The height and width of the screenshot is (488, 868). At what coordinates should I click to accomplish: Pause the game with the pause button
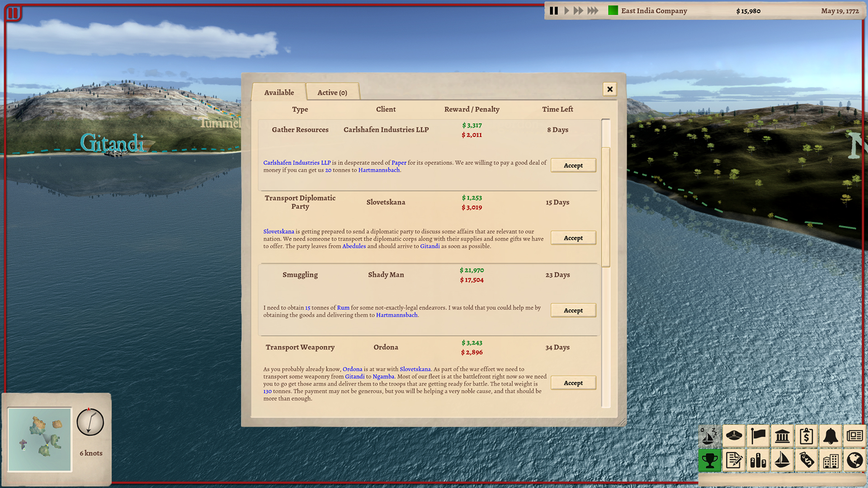pos(553,10)
